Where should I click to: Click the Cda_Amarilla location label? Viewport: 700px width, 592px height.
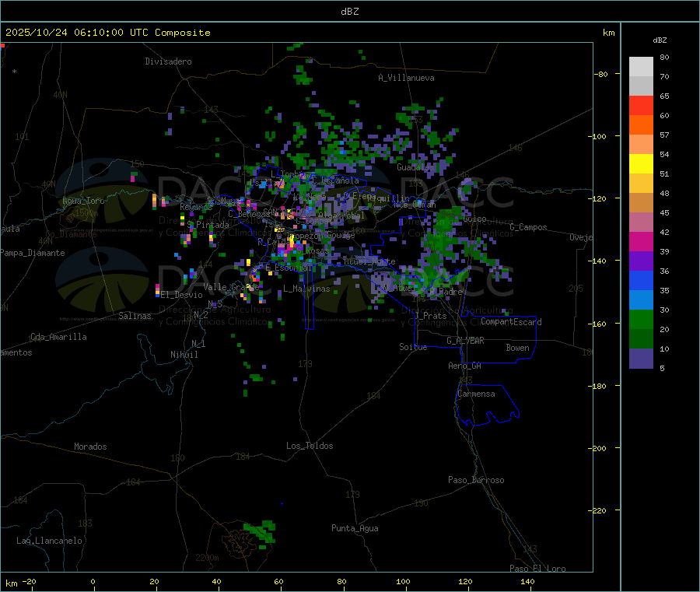click(x=58, y=337)
